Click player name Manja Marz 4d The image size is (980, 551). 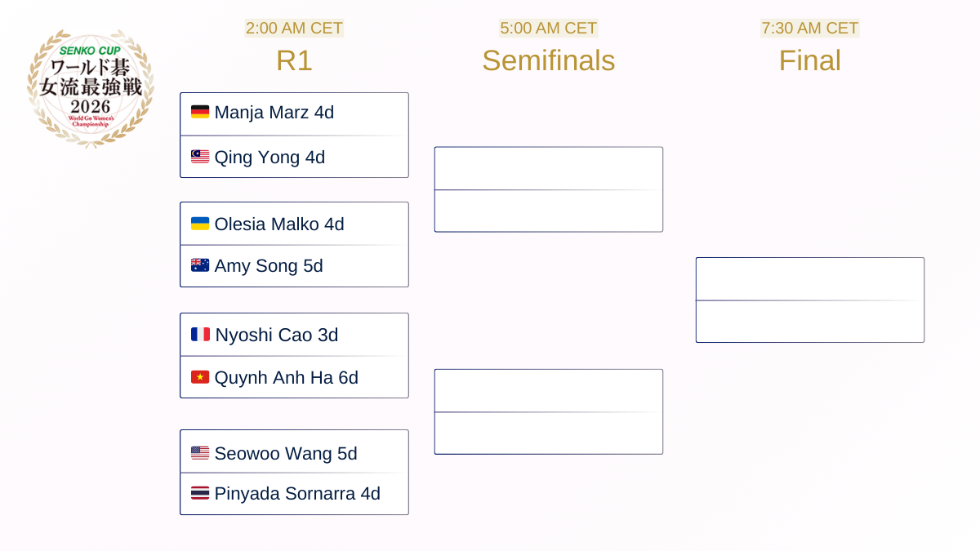click(x=274, y=113)
